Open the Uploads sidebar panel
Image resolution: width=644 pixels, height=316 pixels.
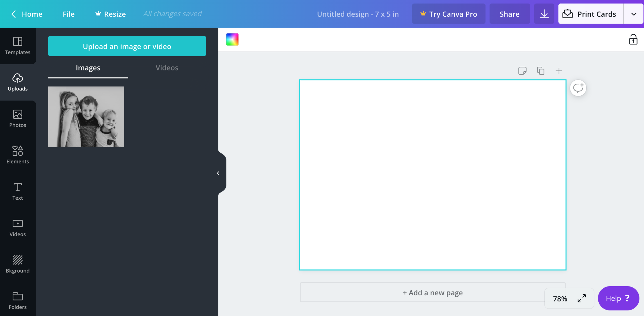pyautogui.click(x=18, y=82)
